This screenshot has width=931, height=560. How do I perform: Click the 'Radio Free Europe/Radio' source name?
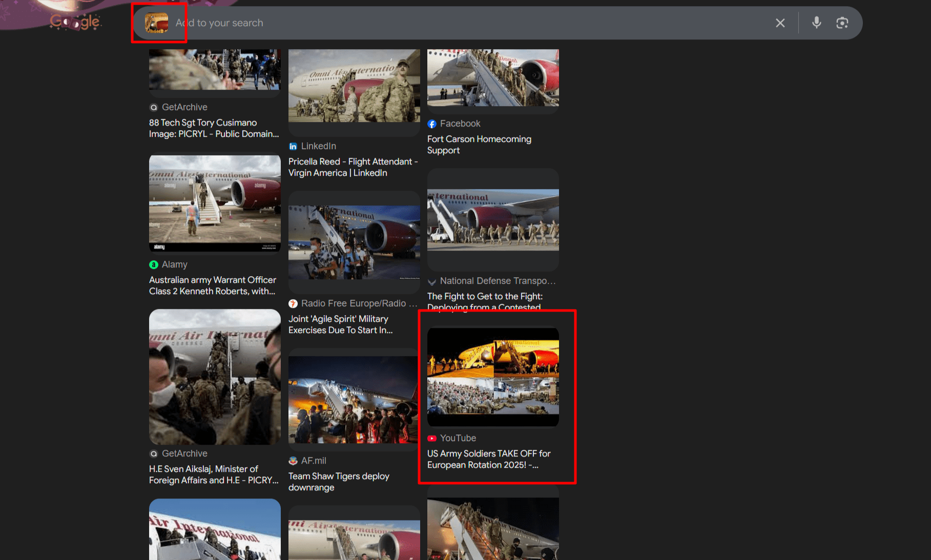click(359, 303)
